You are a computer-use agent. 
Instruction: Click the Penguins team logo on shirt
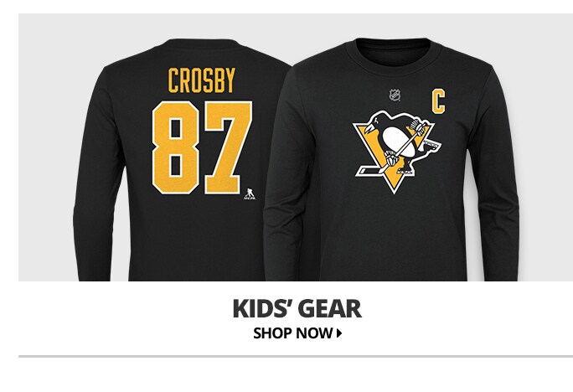(x=397, y=152)
